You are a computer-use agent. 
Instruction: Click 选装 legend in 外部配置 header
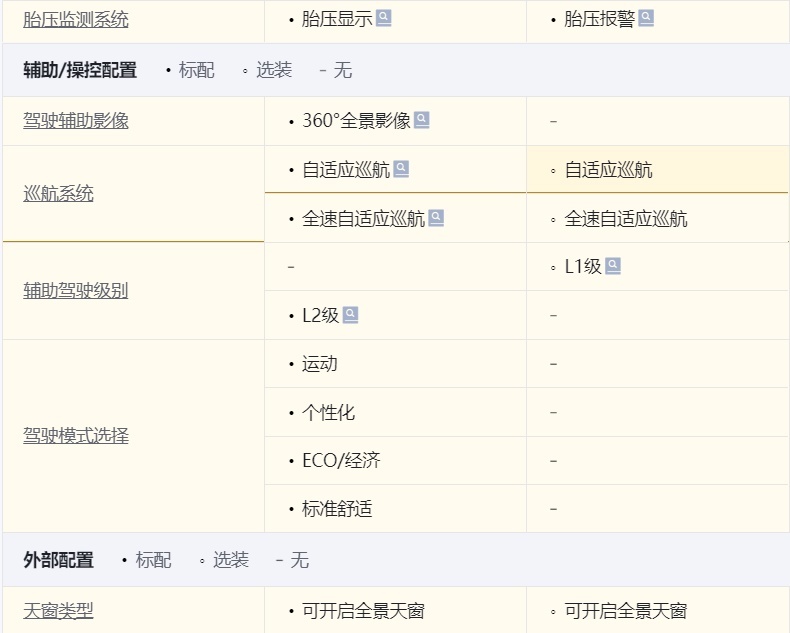click(231, 560)
